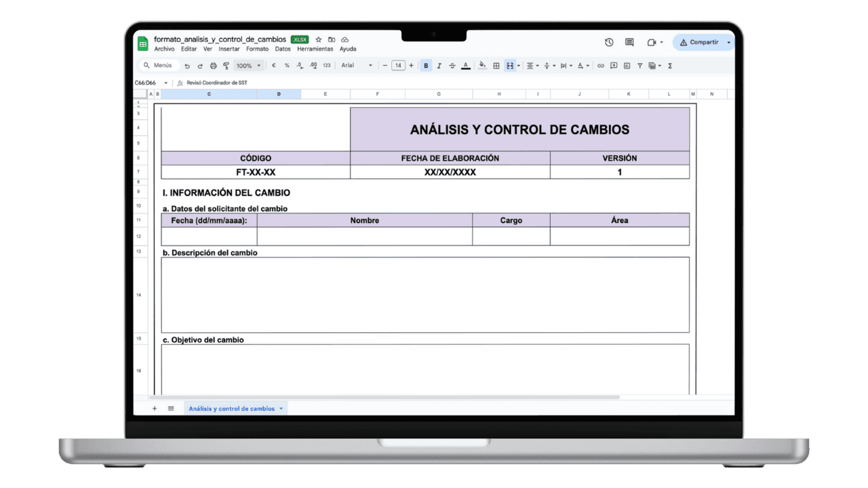This screenshot has height=488, width=868.
Task: Insert a comment
Action: pos(614,65)
